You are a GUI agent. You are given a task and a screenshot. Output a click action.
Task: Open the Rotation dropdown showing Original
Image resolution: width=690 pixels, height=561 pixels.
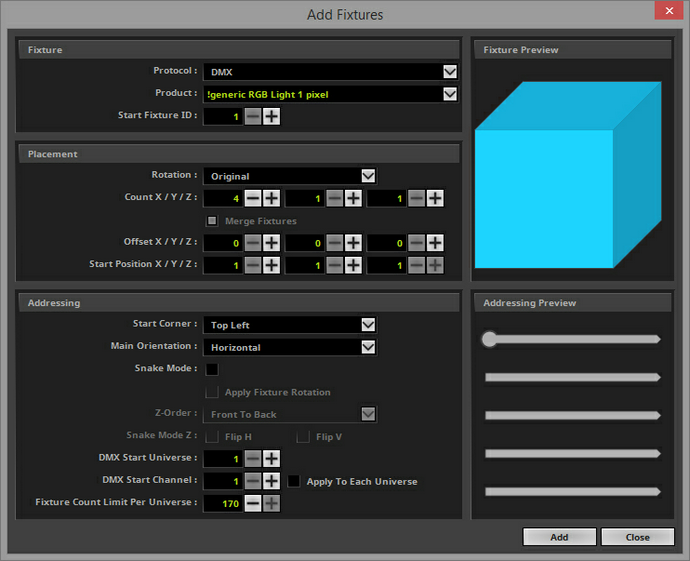[290, 176]
